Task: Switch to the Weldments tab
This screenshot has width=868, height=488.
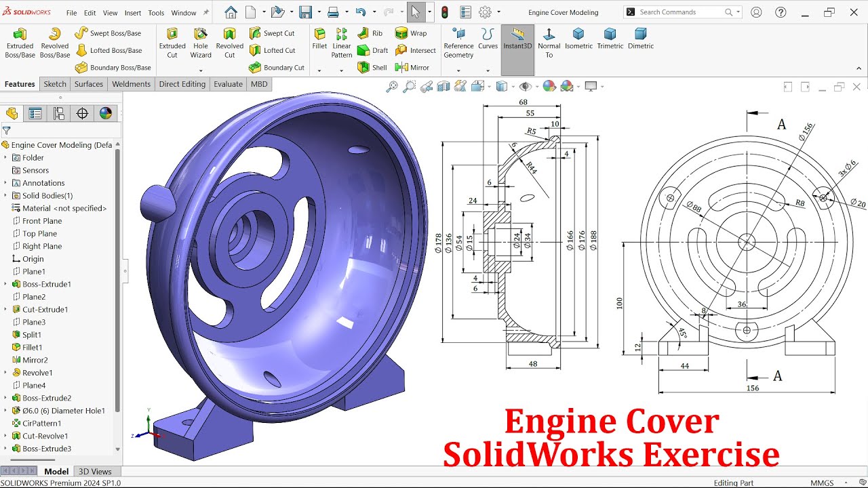Action: click(131, 84)
